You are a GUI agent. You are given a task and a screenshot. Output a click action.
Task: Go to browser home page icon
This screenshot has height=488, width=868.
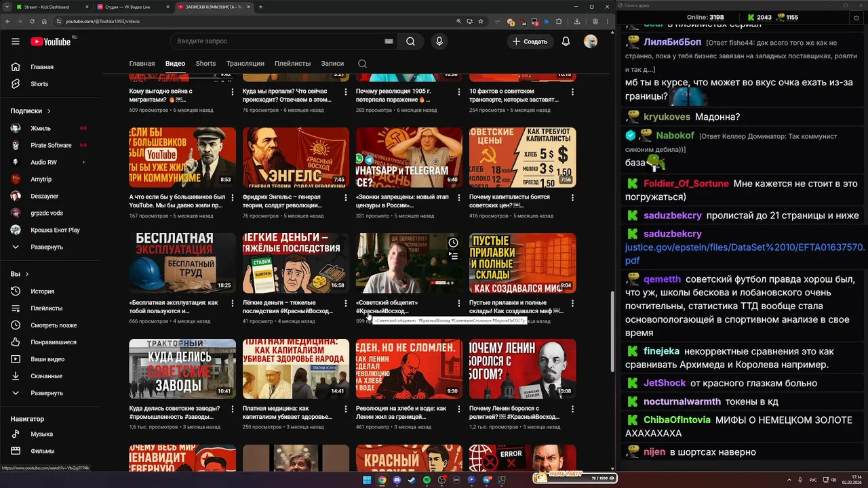click(x=45, y=21)
